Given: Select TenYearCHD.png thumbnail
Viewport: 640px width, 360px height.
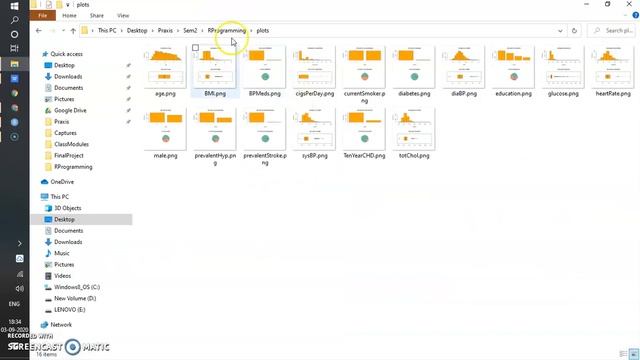Looking at the screenshot, I should 364,128.
